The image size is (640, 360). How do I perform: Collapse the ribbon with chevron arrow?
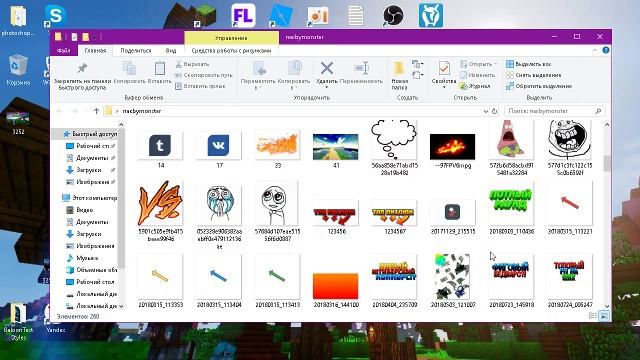tap(595, 50)
